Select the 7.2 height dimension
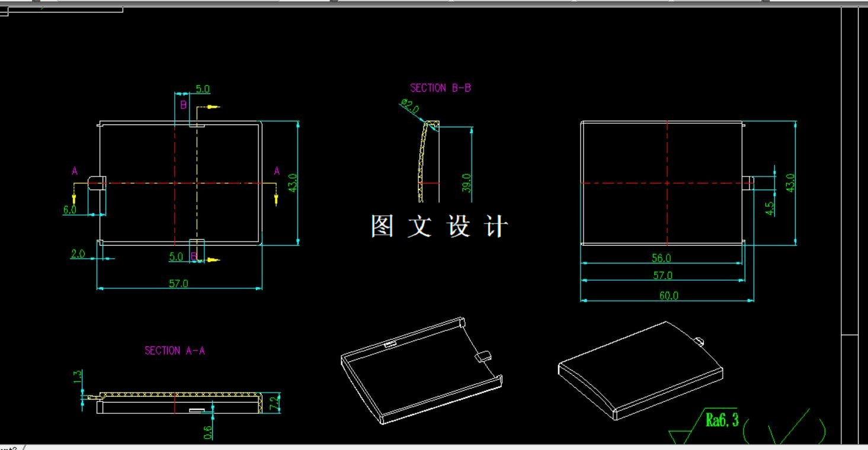The width and height of the screenshot is (868, 450). pos(274,404)
